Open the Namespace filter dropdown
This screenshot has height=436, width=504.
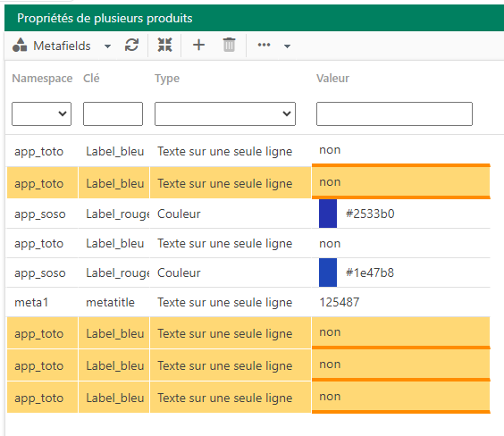coord(41,113)
